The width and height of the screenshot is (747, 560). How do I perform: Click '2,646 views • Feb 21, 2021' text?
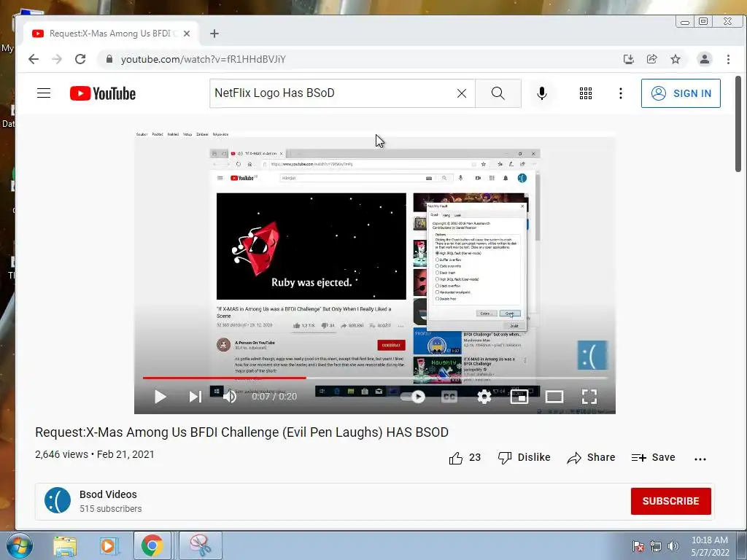tap(94, 454)
